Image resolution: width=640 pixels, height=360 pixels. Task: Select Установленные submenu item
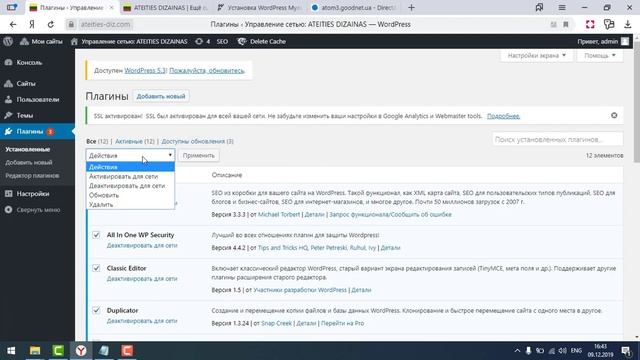pyautogui.click(x=28, y=149)
